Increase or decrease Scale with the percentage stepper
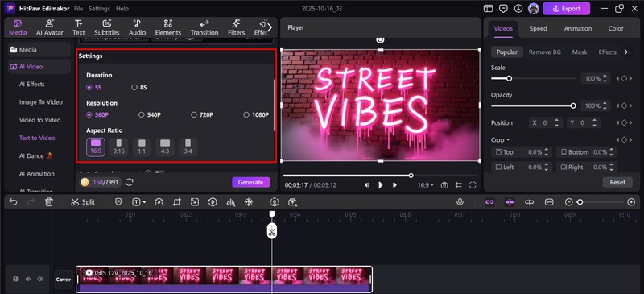This screenshot has width=644, height=294. point(605,79)
